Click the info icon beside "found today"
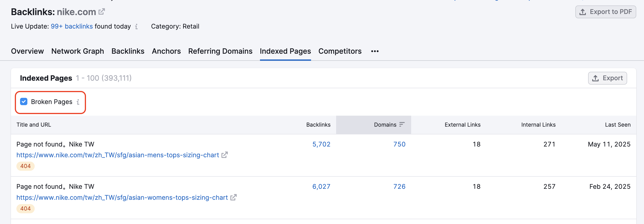The image size is (644, 224). (x=136, y=27)
